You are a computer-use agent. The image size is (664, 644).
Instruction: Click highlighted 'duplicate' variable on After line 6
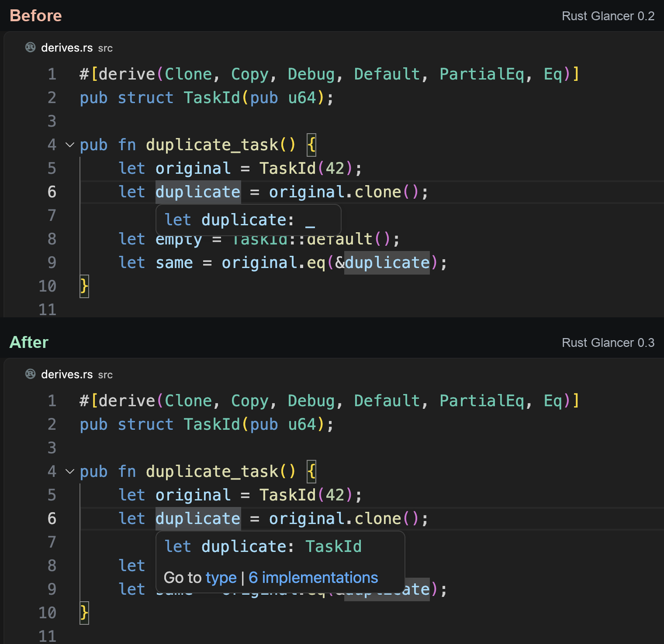pyautogui.click(x=198, y=519)
